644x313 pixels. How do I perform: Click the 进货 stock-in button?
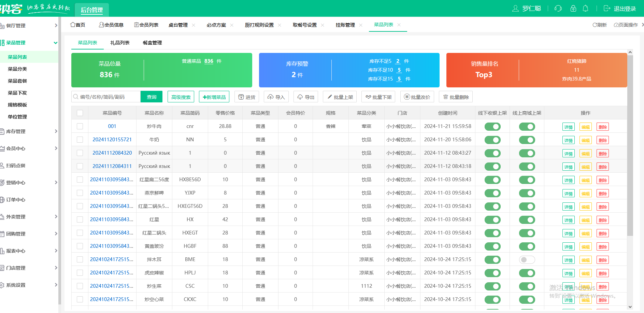point(247,97)
